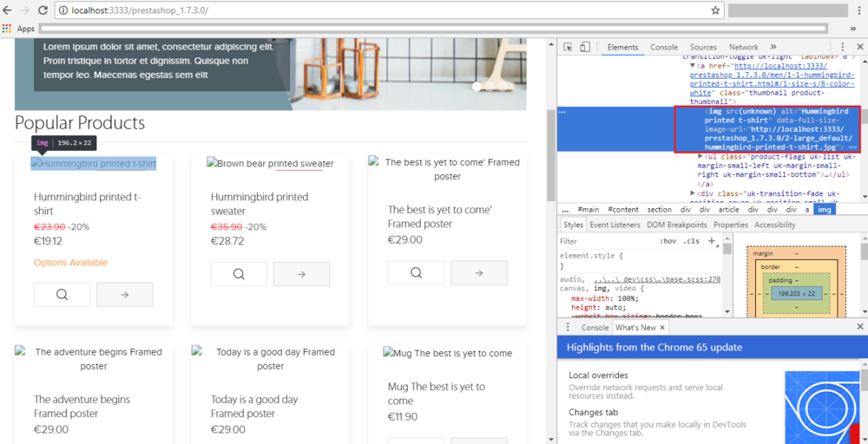This screenshot has width=868, height=444.
Task: Quick view sweater with magnifier button
Action: [239, 274]
